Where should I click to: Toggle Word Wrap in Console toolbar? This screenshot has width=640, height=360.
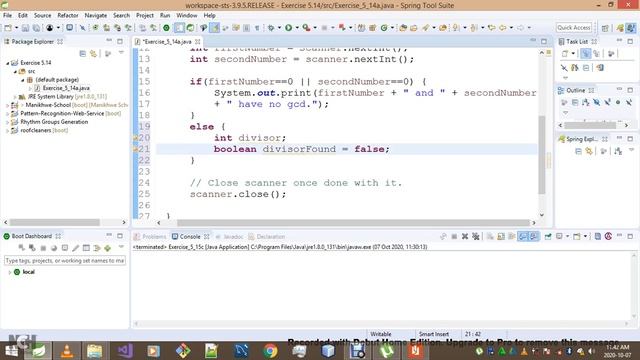512,236
